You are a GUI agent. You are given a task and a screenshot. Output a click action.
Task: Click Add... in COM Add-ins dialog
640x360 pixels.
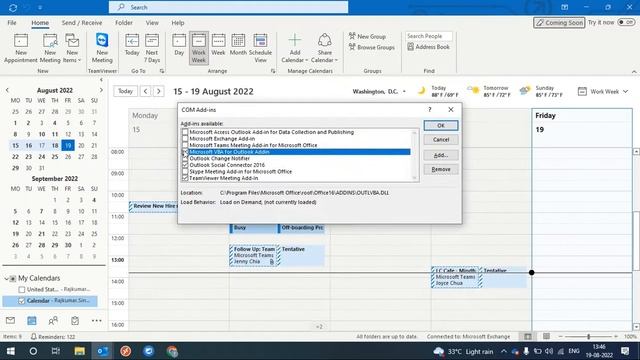(x=441, y=155)
